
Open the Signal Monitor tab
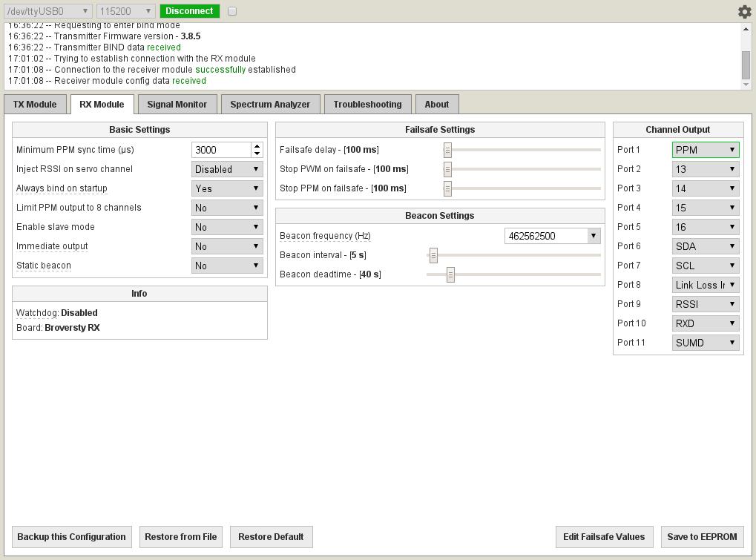tap(177, 104)
